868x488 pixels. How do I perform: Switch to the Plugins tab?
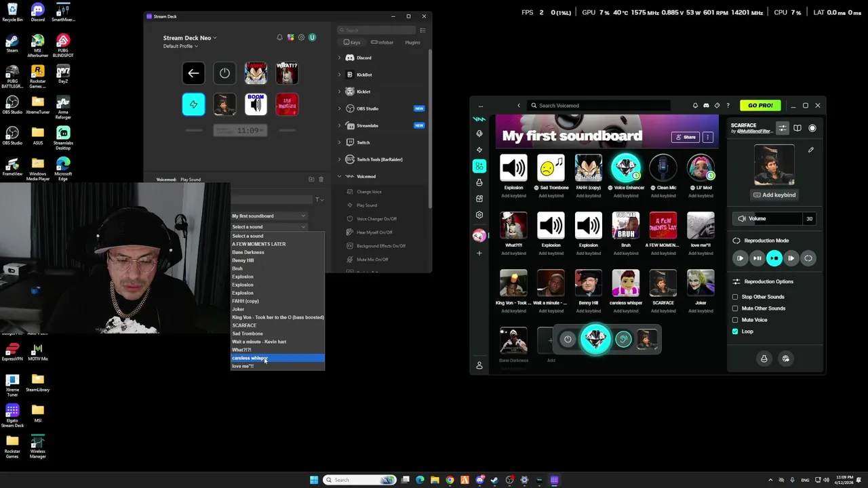(x=412, y=43)
